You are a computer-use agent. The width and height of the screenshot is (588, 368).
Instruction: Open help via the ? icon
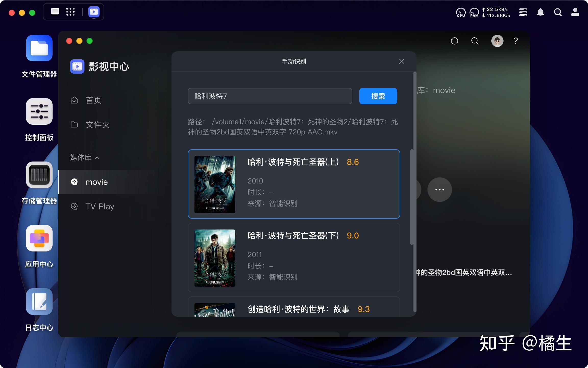(516, 41)
